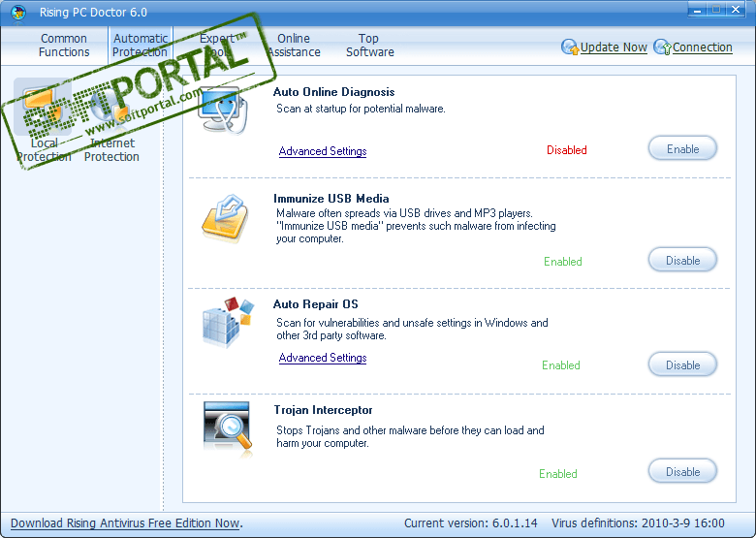The image size is (756, 538).
Task: Click the red Disabled status text
Action: 567,150
